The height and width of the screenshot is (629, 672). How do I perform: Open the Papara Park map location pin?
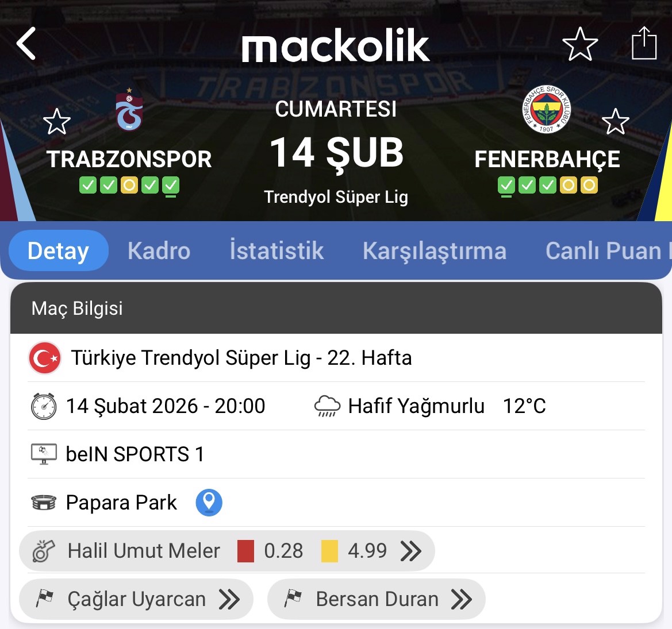pos(209,502)
